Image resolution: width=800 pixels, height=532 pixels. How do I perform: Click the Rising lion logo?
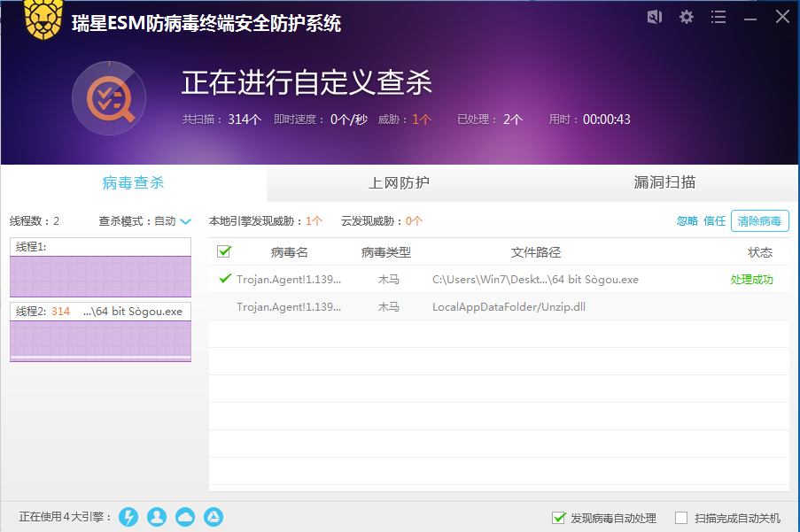[43, 19]
